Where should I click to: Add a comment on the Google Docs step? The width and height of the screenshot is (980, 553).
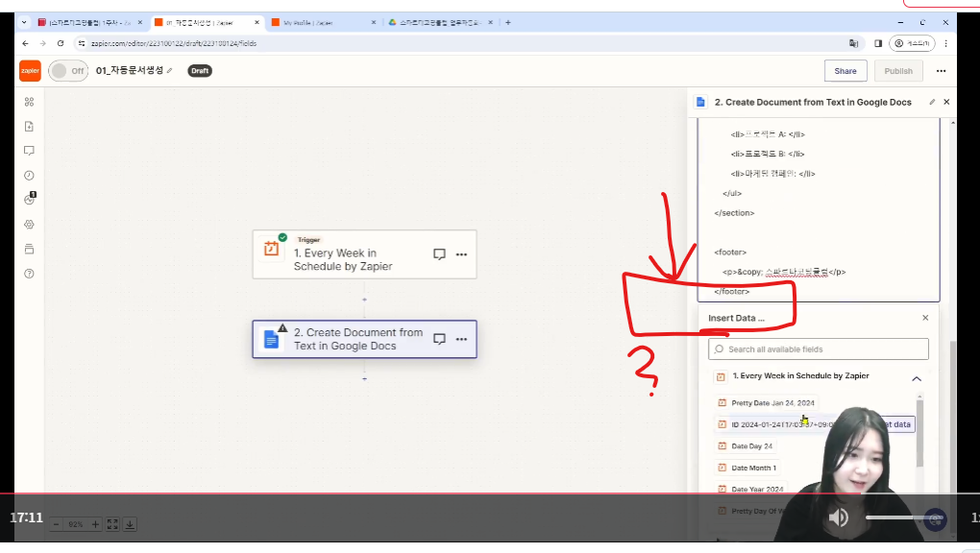439,339
